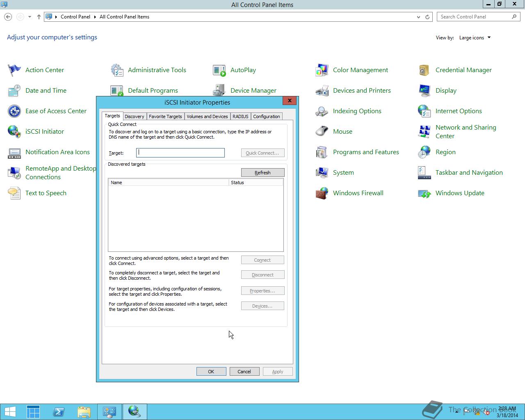Open the Internet Options globe icon
The height and width of the screenshot is (420, 525).
(425, 111)
